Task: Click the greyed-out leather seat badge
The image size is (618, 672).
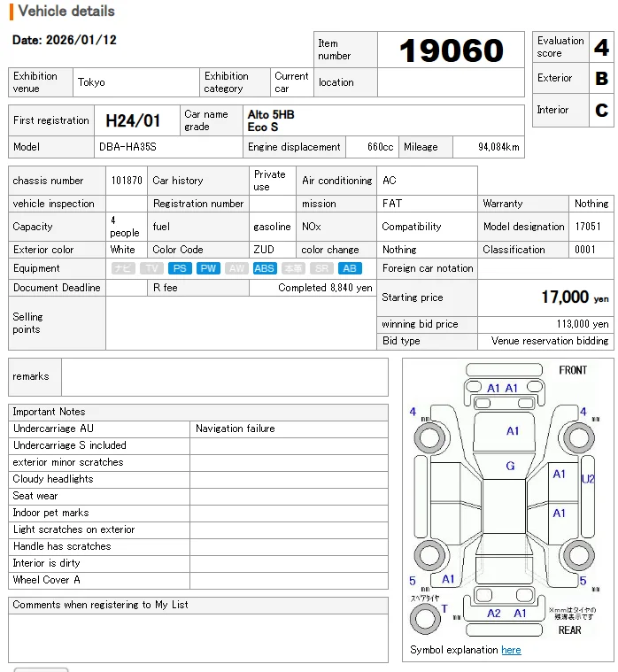Action: point(293,268)
